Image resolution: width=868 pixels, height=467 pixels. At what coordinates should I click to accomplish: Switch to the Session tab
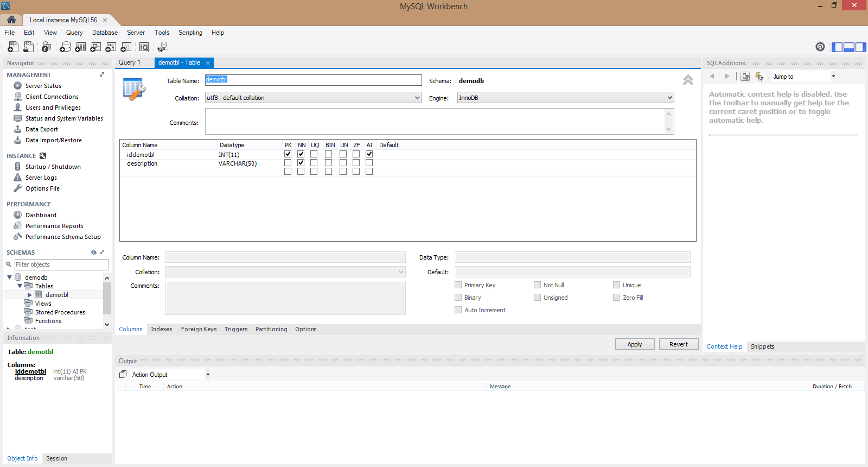coord(56,458)
